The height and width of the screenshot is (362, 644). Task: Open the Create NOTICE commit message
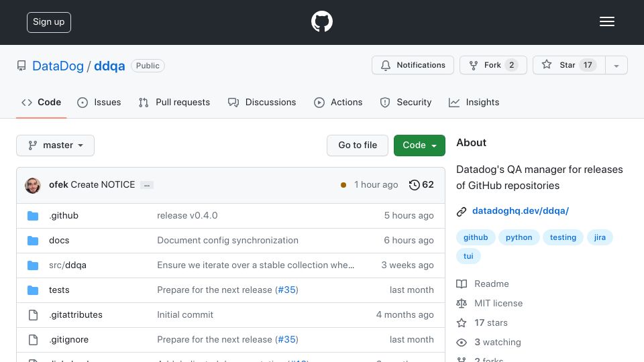tap(103, 185)
